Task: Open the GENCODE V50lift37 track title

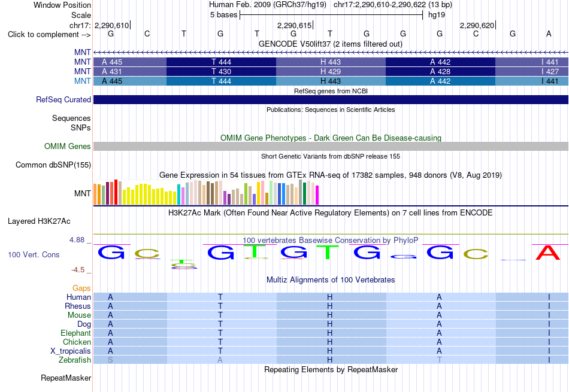Action: tap(331, 44)
